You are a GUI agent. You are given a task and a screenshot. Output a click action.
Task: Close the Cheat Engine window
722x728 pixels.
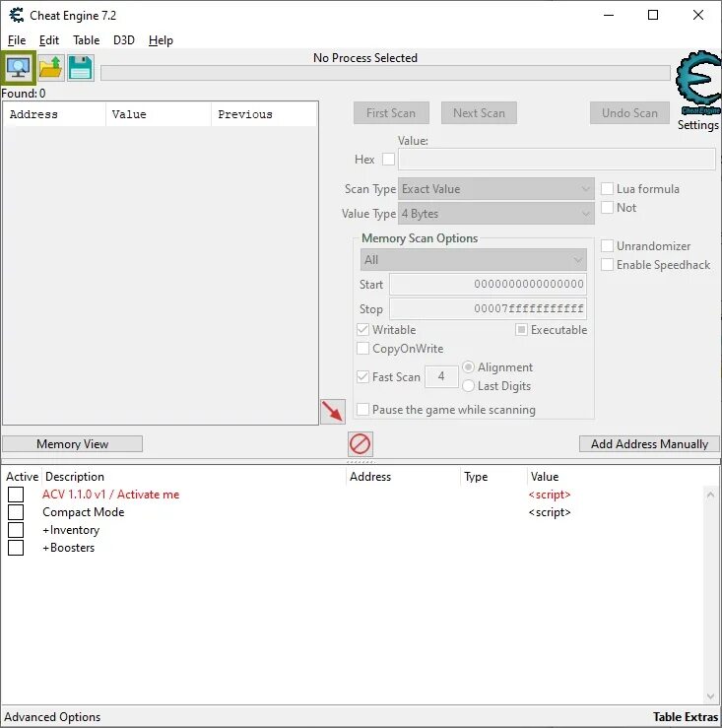tap(697, 16)
